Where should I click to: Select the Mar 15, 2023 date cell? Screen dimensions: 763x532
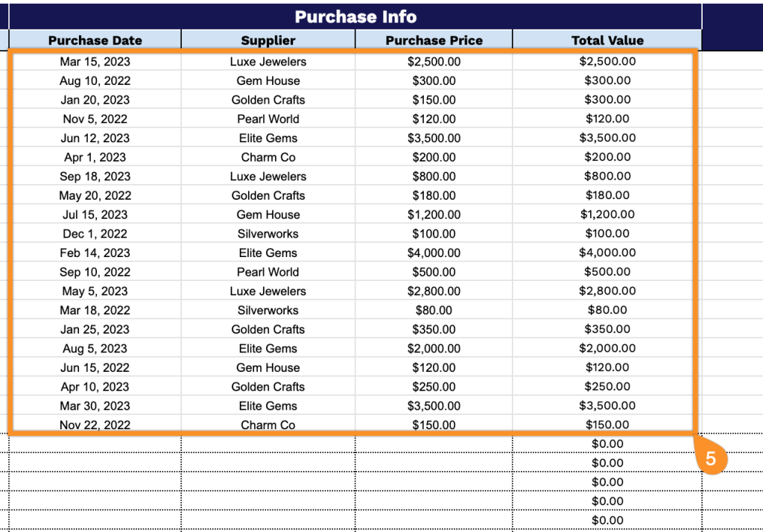coord(95,62)
